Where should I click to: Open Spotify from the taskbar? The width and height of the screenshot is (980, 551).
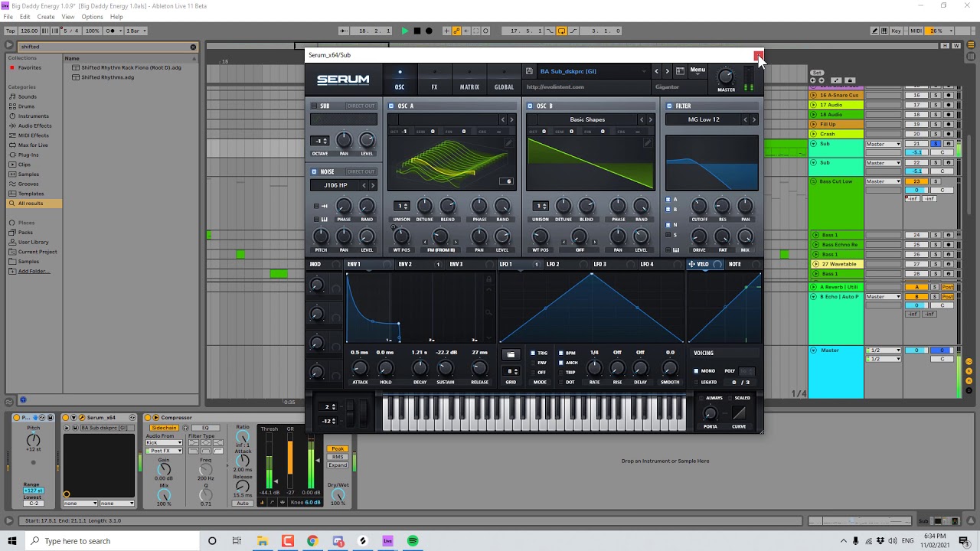point(413,541)
